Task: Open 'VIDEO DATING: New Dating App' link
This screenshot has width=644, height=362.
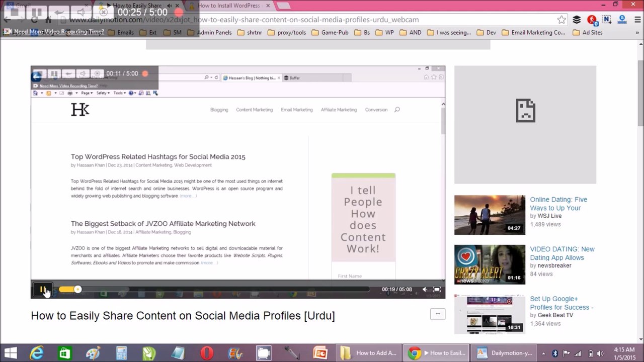Action: pos(562,253)
